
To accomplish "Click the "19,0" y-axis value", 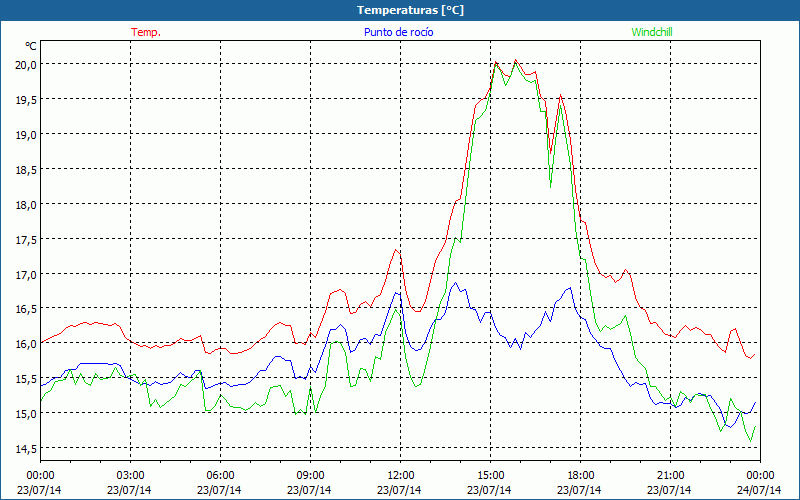I will click(27, 135).
